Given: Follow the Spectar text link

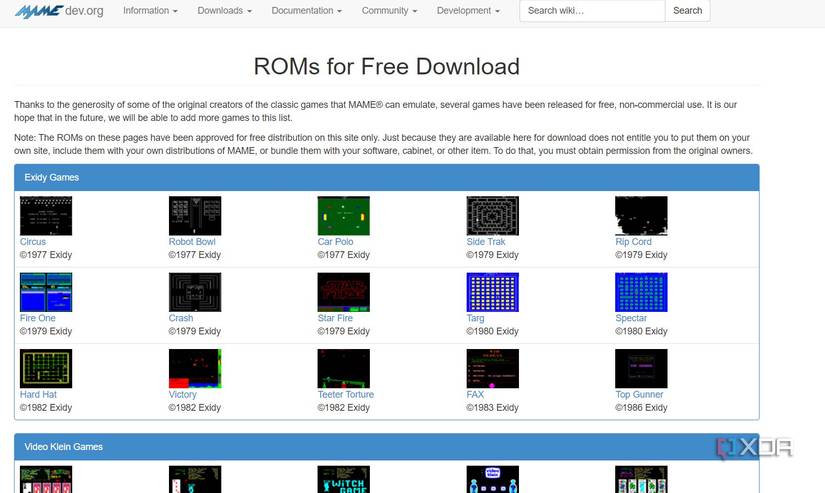Looking at the screenshot, I should 631,318.
